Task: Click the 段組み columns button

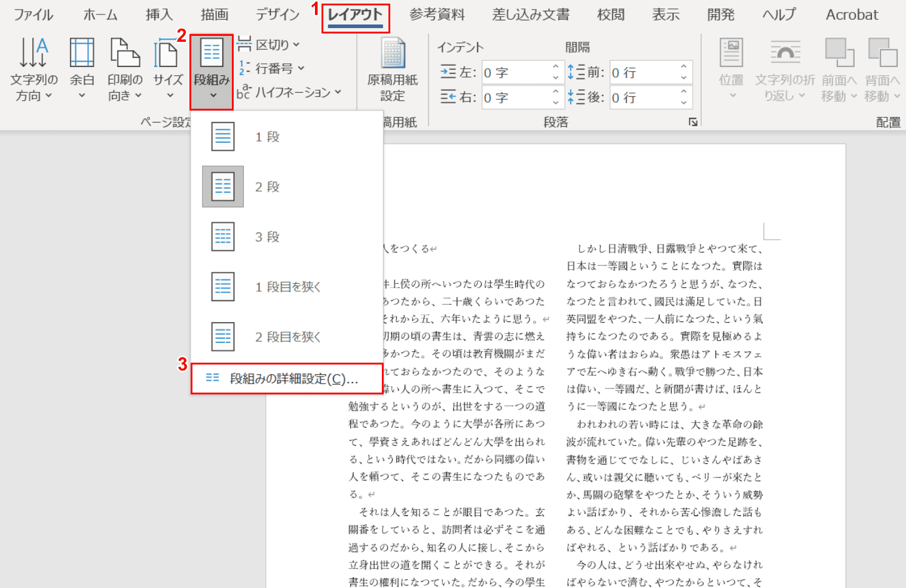Action: click(212, 72)
